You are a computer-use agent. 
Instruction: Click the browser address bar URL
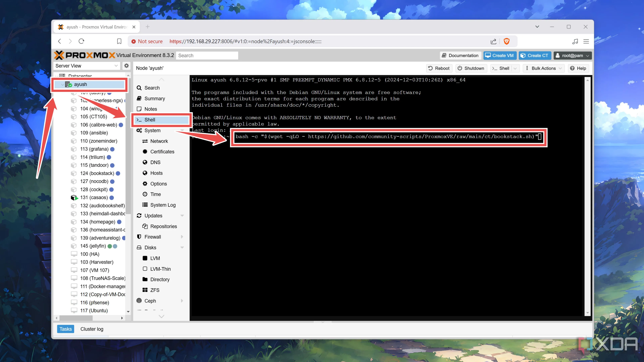pos(246,41)
